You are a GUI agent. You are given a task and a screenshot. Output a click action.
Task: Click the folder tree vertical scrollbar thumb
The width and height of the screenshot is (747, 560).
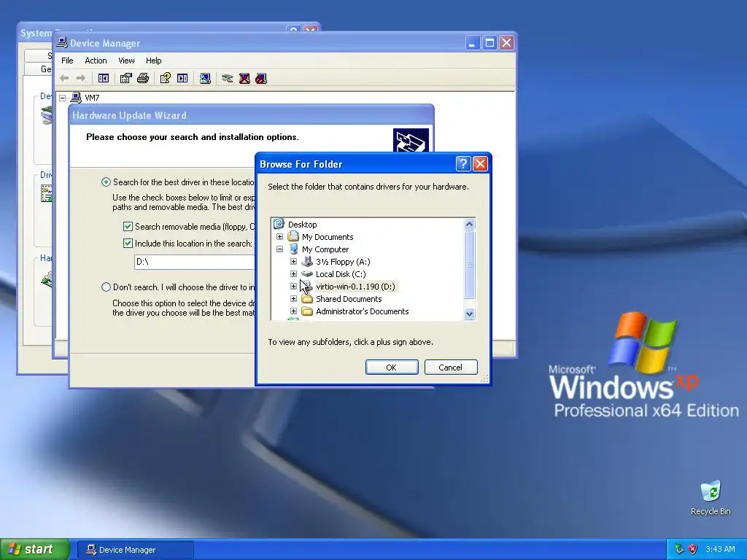tap(469, 264)
